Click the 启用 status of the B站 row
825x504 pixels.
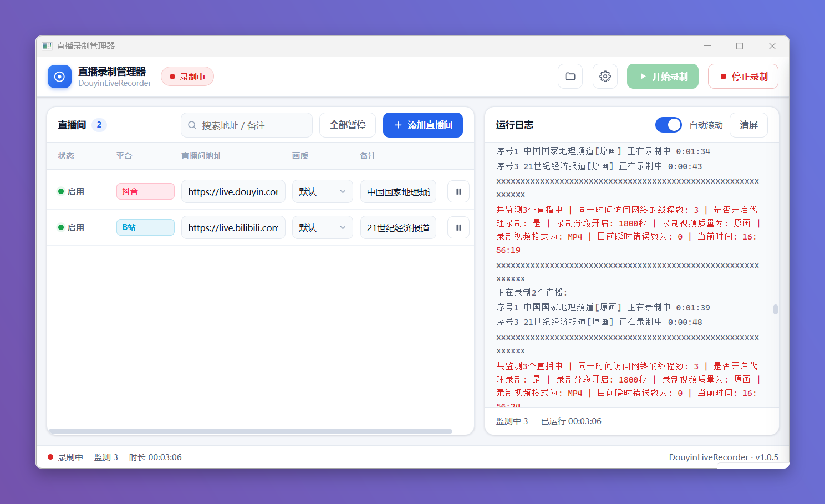point(71,227)
